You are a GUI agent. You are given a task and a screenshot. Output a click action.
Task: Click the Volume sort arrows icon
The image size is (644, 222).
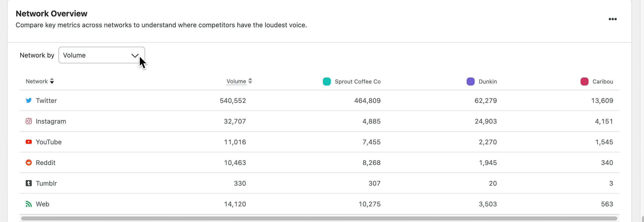(x=250, y=81)
